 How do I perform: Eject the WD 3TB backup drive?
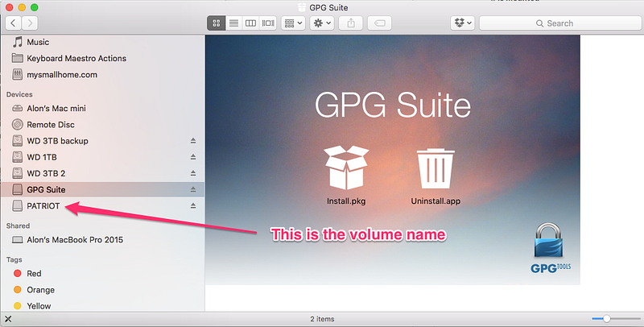tap(193, 141)
